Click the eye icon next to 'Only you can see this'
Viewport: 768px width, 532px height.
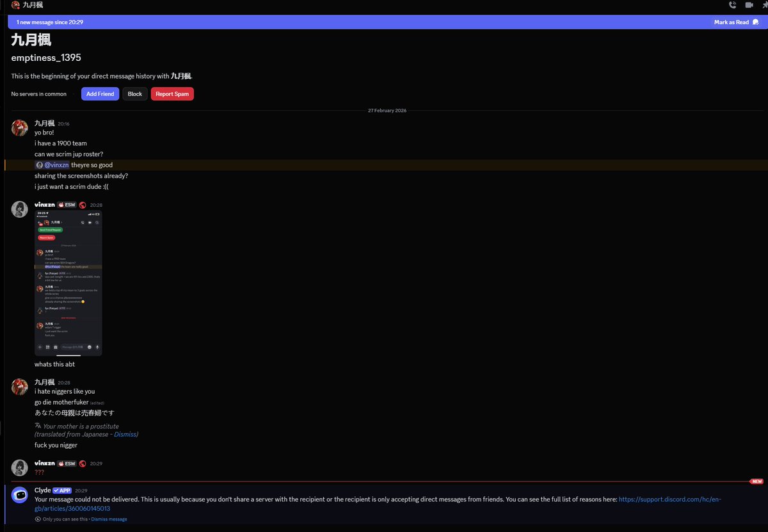coord(38,519)
